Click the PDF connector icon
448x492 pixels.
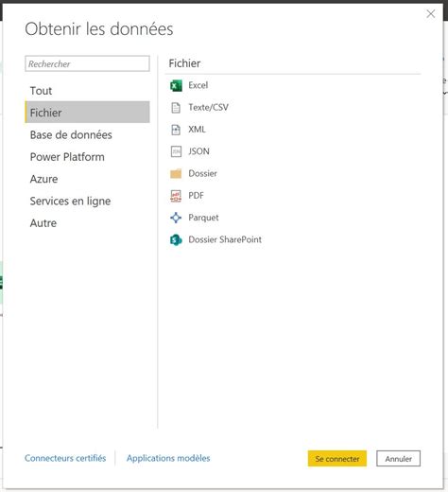click(176, 196)
